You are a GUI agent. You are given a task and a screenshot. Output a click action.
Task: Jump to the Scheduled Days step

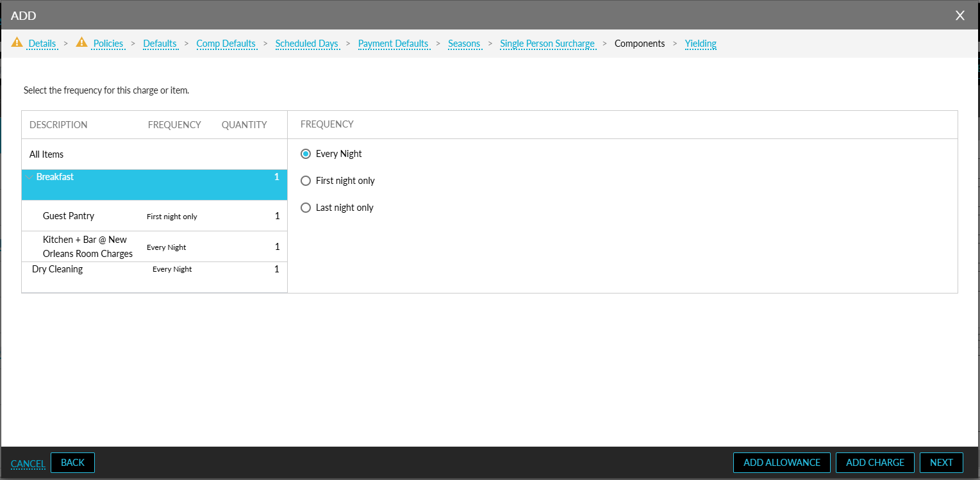click(x=306, y=44)
